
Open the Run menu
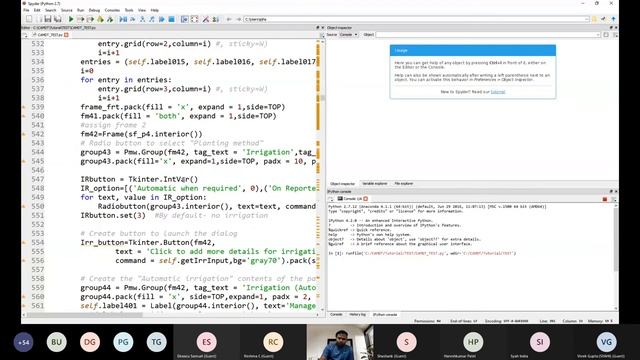coord(80,10)
